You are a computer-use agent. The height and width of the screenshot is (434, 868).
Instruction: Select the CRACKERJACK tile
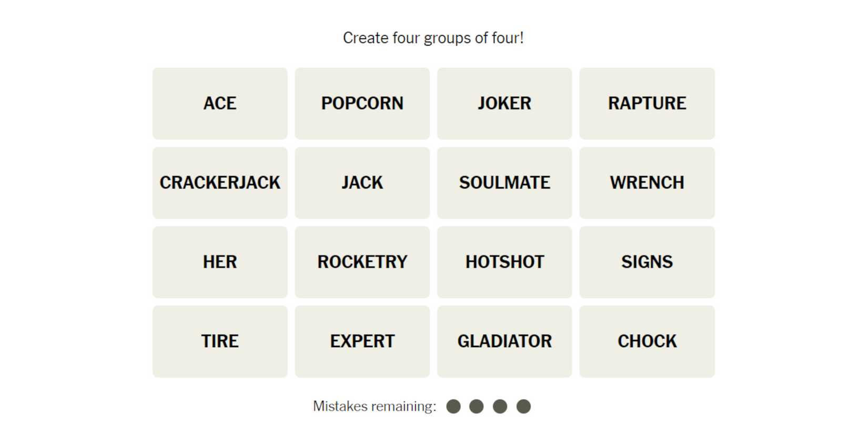220,183
